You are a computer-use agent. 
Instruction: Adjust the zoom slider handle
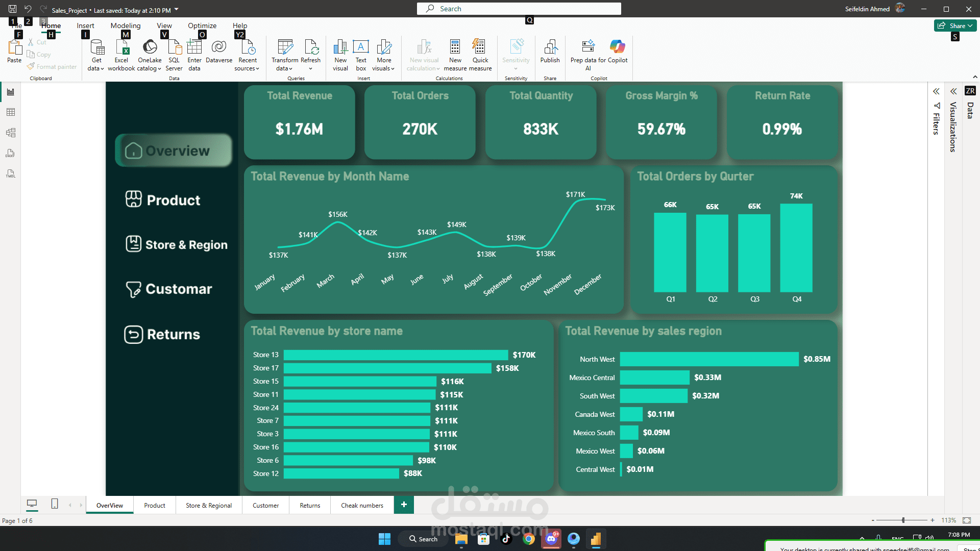pos(903,520)
